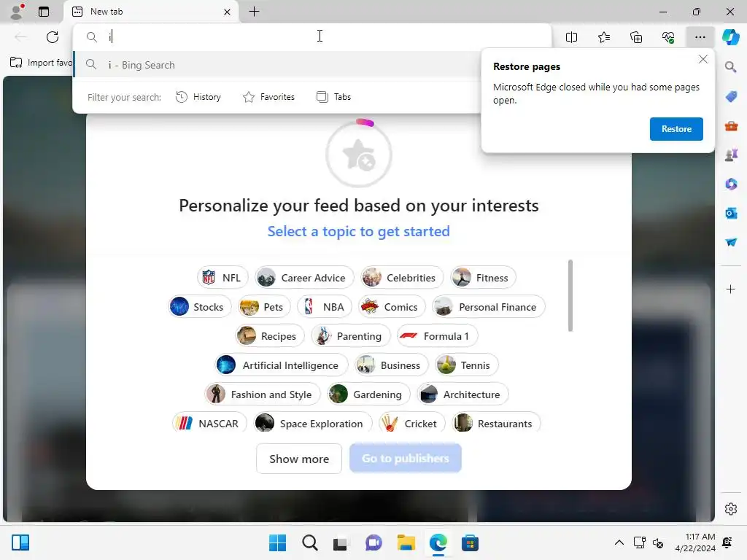The height and width of the screenshot is (560, 747).
Task: Select the Tennis topic
Action: coord(466,365)
